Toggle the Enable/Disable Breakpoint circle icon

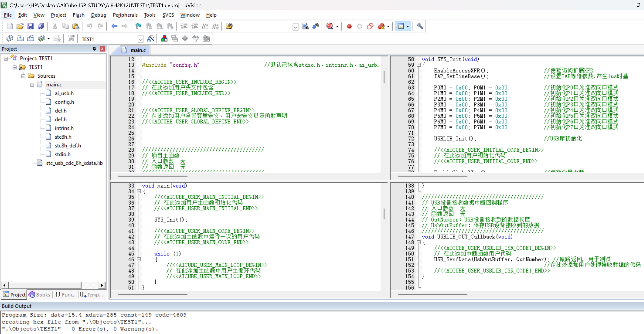coord(359,26)
